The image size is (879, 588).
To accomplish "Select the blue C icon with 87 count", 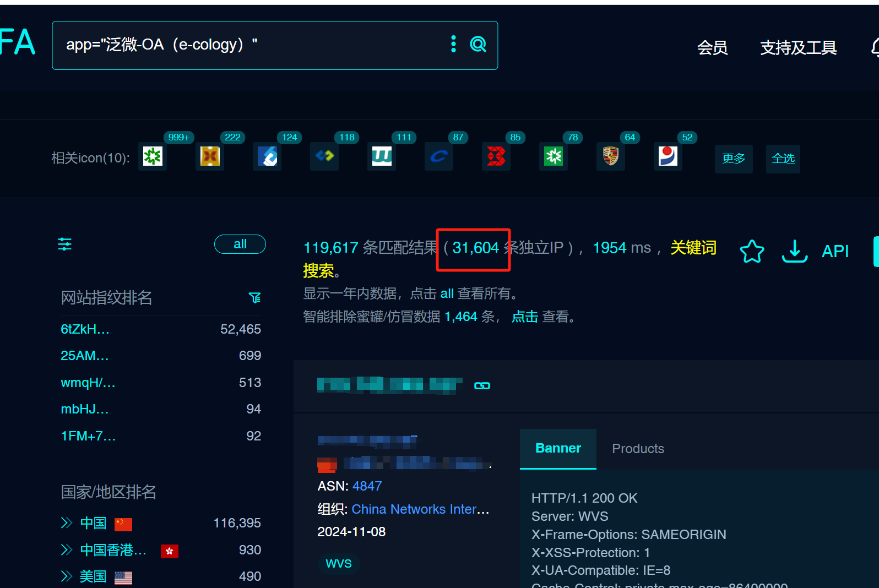I will pos(439,156).
